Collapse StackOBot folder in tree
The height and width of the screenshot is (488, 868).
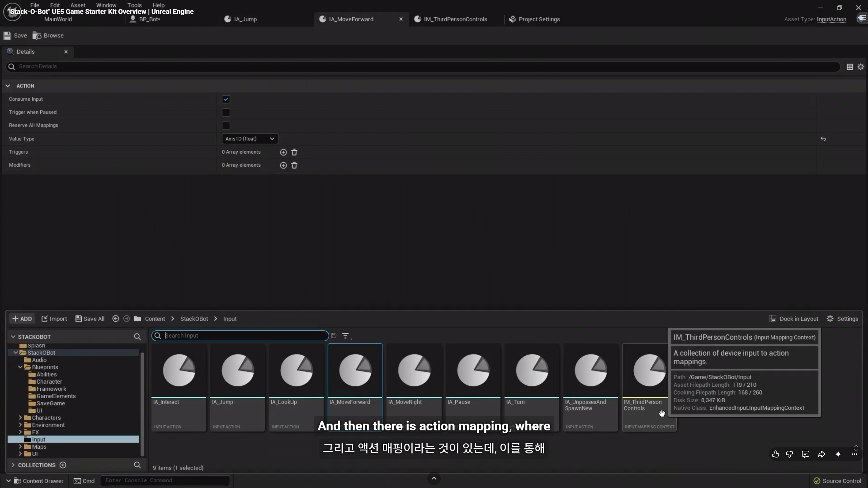(x=16, y=352)
